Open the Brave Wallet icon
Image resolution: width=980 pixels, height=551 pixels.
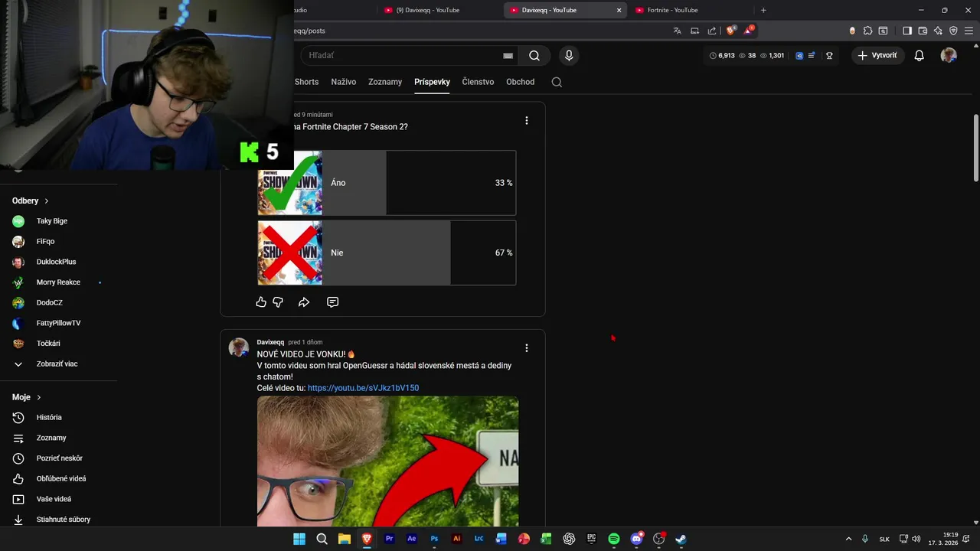(x=923, y=31)
